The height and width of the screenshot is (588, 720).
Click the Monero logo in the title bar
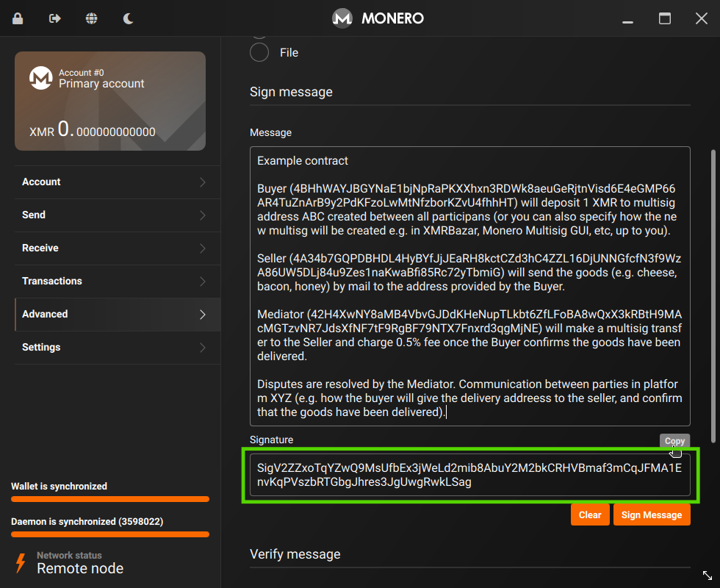342,18
